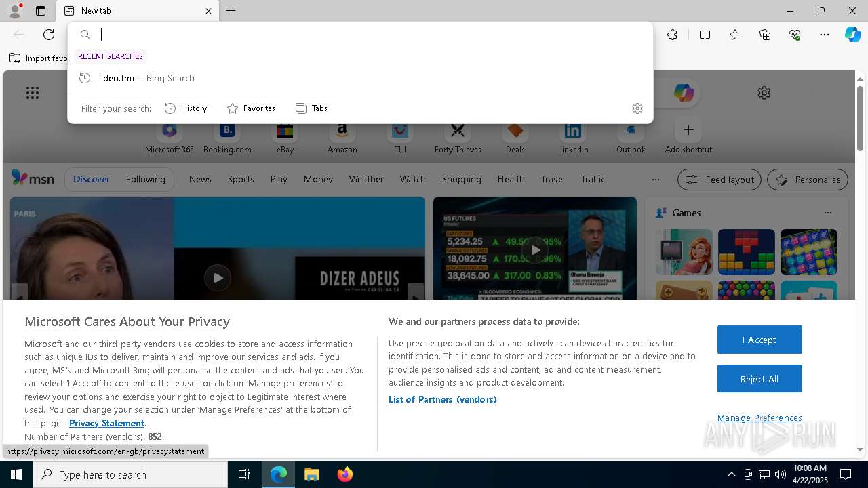Open the Amazon shortcut

(x=342, y=138)
